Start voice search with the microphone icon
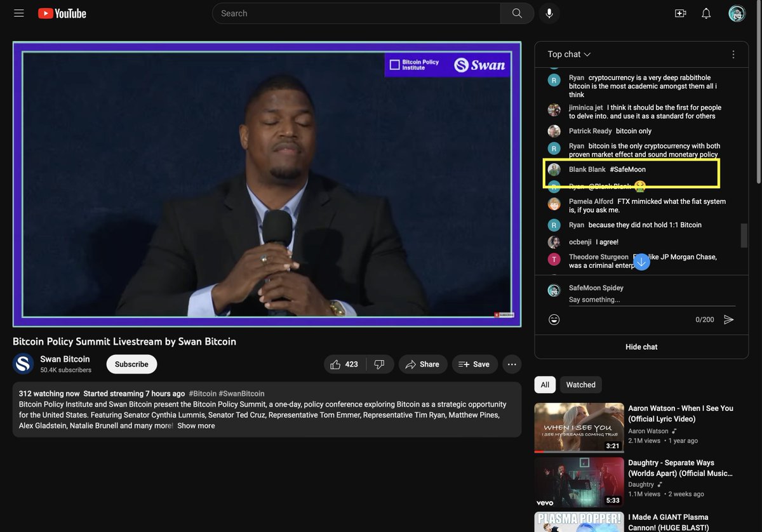The width and height of the screenshot is (762, 532). tap(549, 13)
